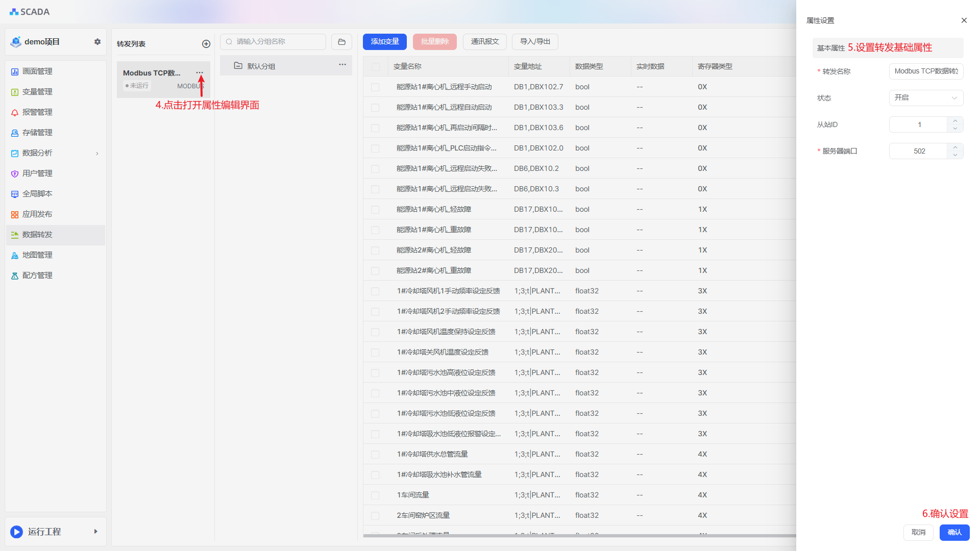Open the 默认分组 three-dot options
Screen dimensions: 980x551
(x=342, y=65)
